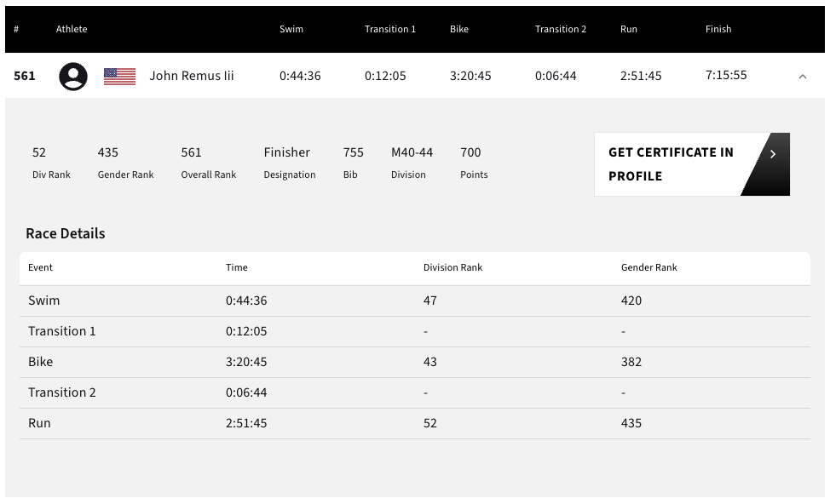Click the United States flag icon
The image size is (830, 504).
119,77
